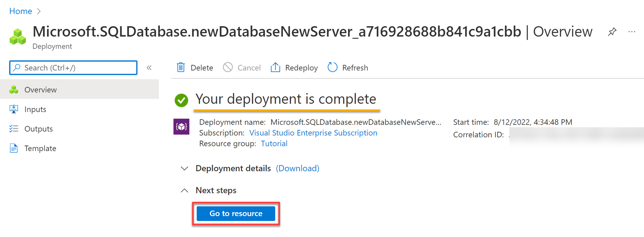Open the Tutorial resource group link
Image resolution: width=644 pixels, height=237 pixels.
[x=274, y=144]
